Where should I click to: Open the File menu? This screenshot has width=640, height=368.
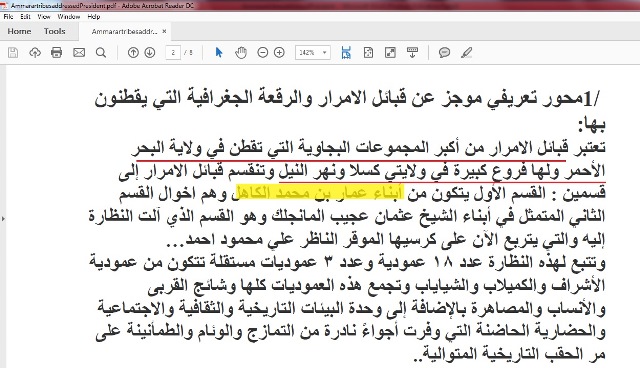9,17
